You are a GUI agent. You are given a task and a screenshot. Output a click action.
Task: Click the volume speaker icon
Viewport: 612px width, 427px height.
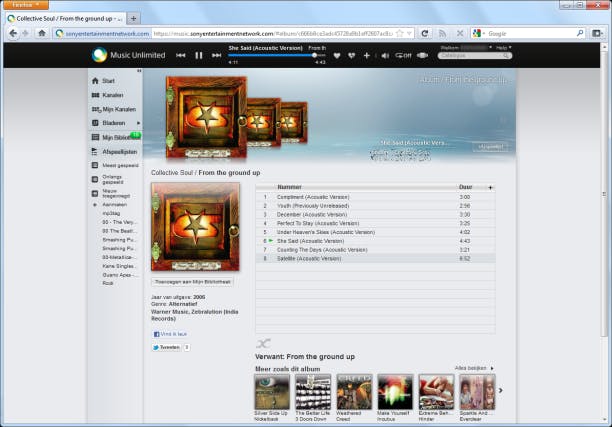coord(385,56)
